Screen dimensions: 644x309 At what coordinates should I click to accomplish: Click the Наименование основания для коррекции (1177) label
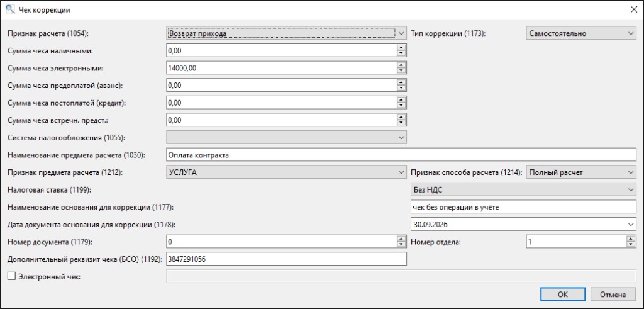click(x=91, y=207)
